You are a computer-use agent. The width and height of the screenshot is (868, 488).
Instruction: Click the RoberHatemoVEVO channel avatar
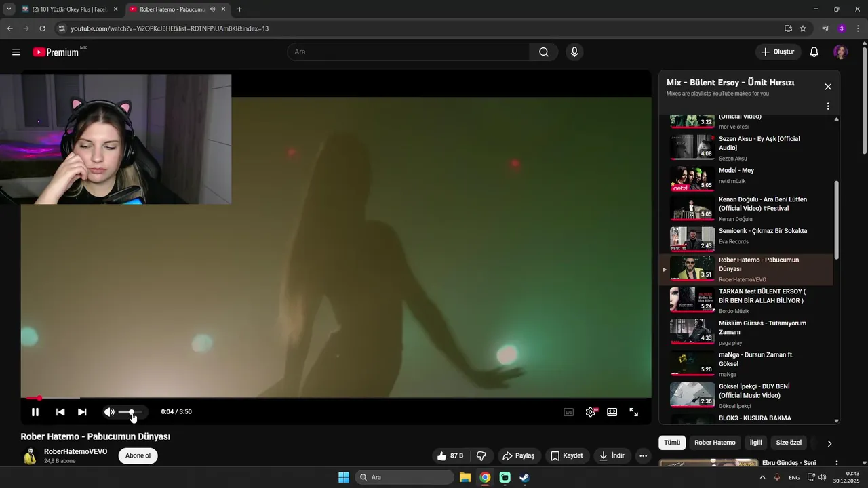30,456
